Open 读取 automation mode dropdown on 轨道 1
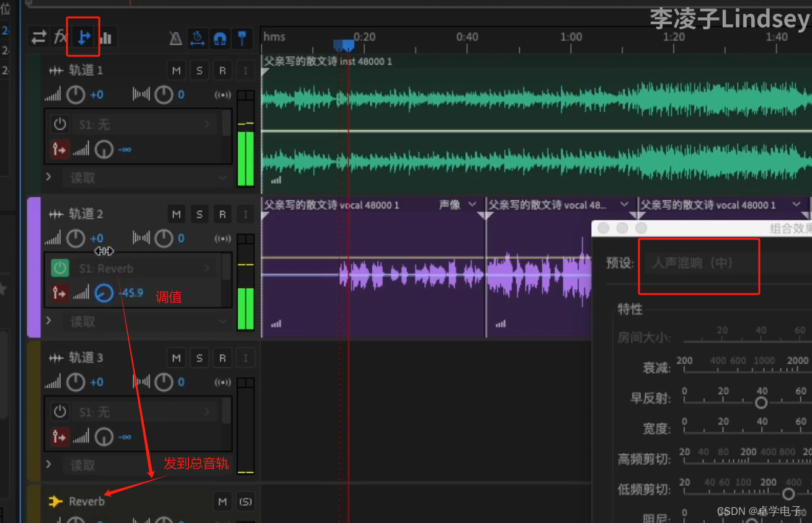This screenshot has height=523, width=812. tap(146, 178)
